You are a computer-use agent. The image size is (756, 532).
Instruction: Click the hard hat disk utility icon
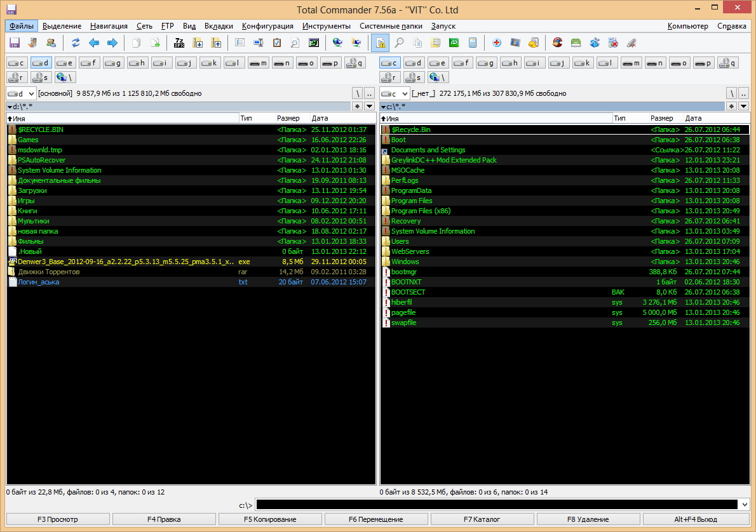click(x=533, y=43)
